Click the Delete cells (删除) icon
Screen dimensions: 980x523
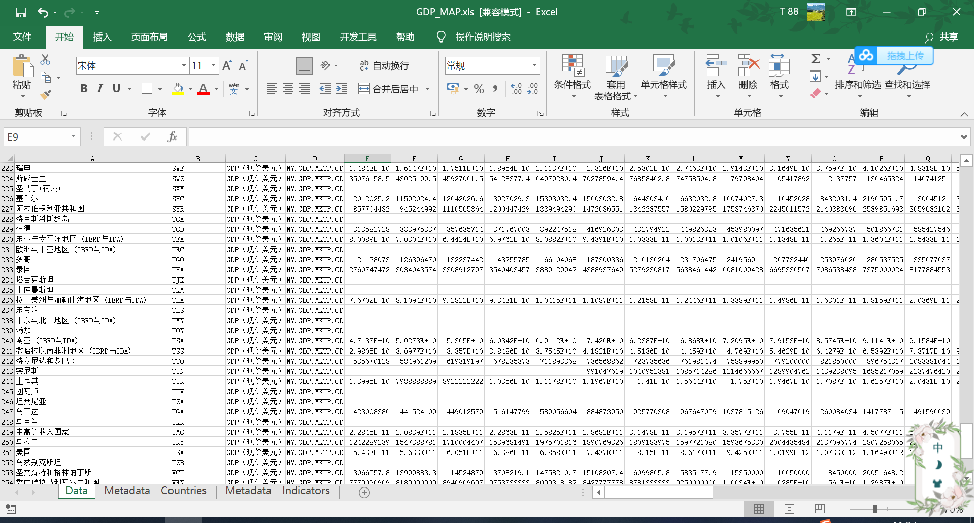click(x=748, y=65)
